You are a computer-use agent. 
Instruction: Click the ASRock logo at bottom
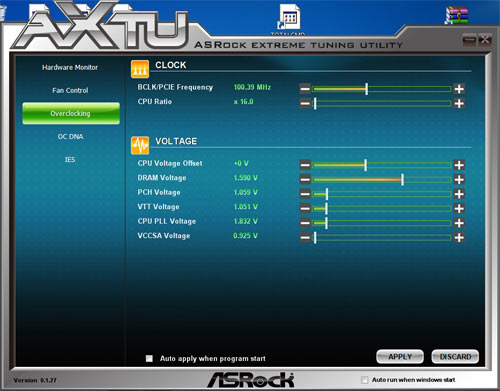point(251,380)
